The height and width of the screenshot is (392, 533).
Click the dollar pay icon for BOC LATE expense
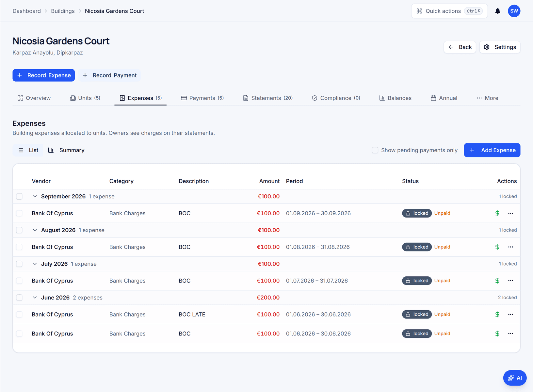click(497, 314)
